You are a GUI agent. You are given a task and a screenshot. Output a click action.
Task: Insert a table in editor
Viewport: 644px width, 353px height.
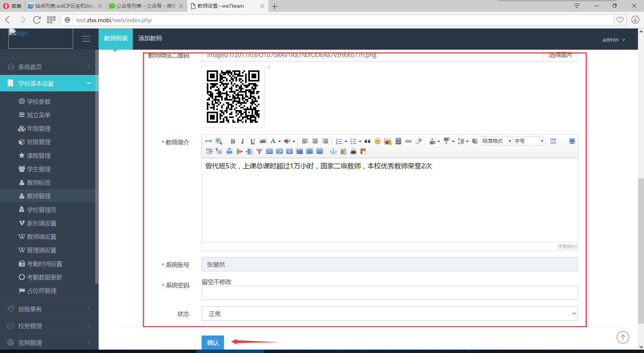(x=553, y=141)
